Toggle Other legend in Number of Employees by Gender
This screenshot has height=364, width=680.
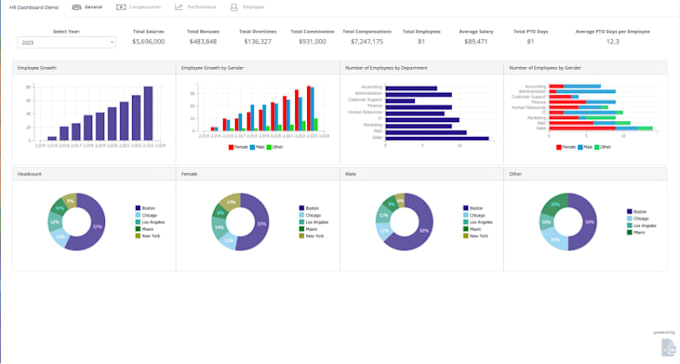click(x=602, y=147)
